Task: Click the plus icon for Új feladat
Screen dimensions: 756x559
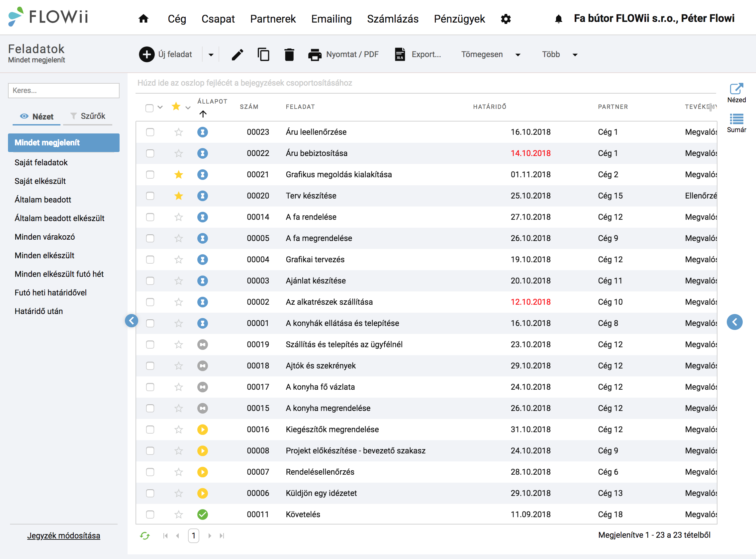Action: coord(147,54)
